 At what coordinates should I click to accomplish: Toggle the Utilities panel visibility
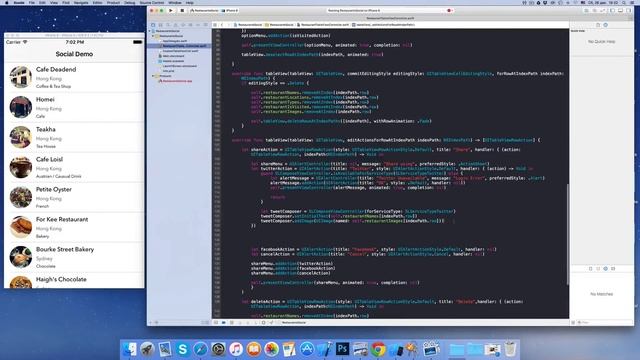coord(629,11)
